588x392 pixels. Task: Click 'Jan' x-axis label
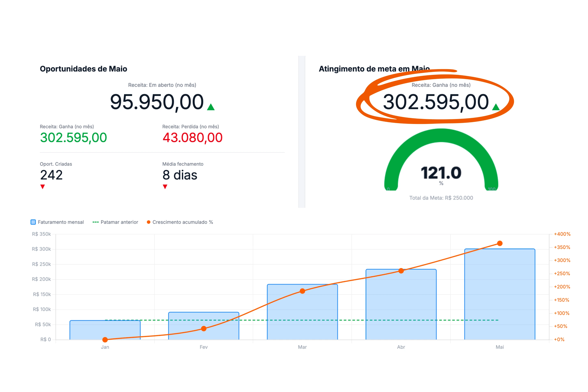coord(105,347)
